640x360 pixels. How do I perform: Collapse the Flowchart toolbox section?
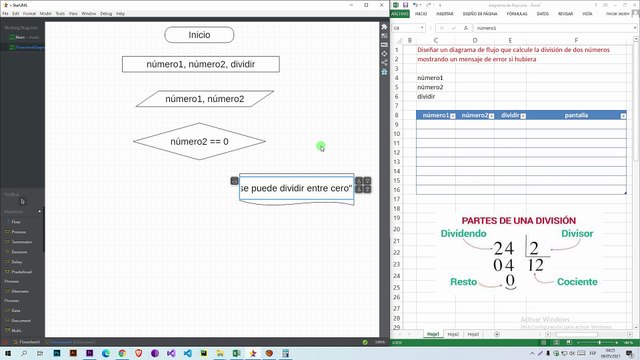tap(40, 212)
